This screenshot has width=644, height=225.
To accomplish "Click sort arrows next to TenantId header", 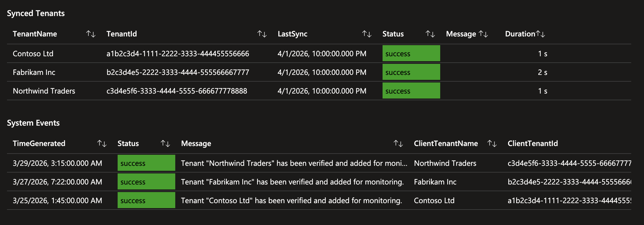I will pyautogui.click(x=262, y=34).
